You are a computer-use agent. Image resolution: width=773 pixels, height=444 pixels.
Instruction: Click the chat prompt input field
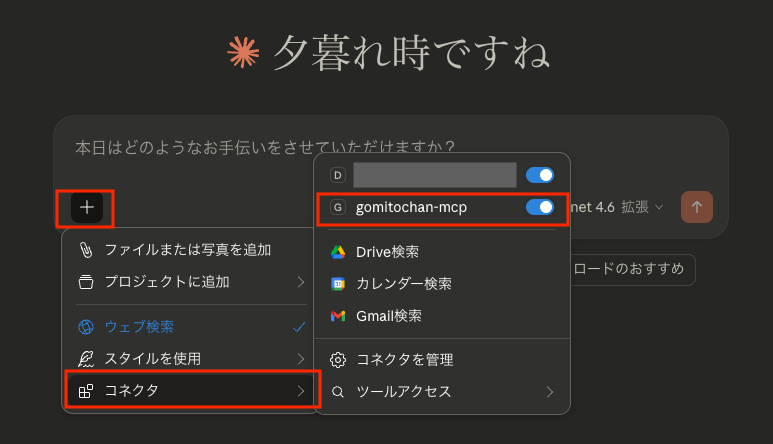[x=265, y=147]
